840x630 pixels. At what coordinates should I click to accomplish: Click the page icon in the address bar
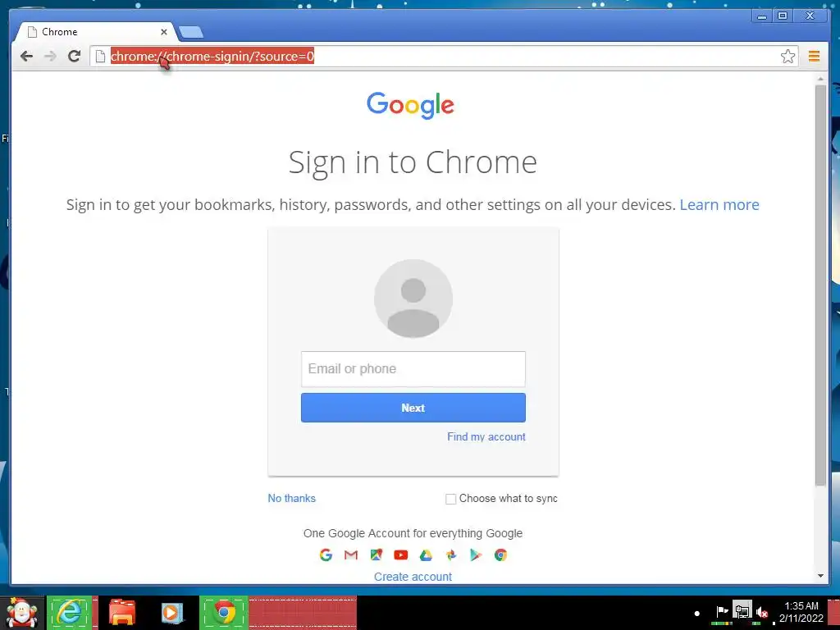pyautogui.click(x=100, y=57)
